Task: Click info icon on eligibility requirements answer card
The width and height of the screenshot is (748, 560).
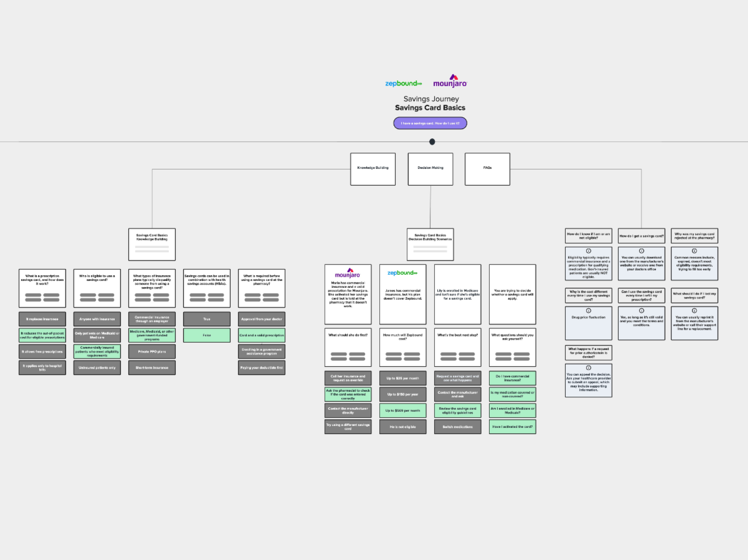Action: coord(588,251)
